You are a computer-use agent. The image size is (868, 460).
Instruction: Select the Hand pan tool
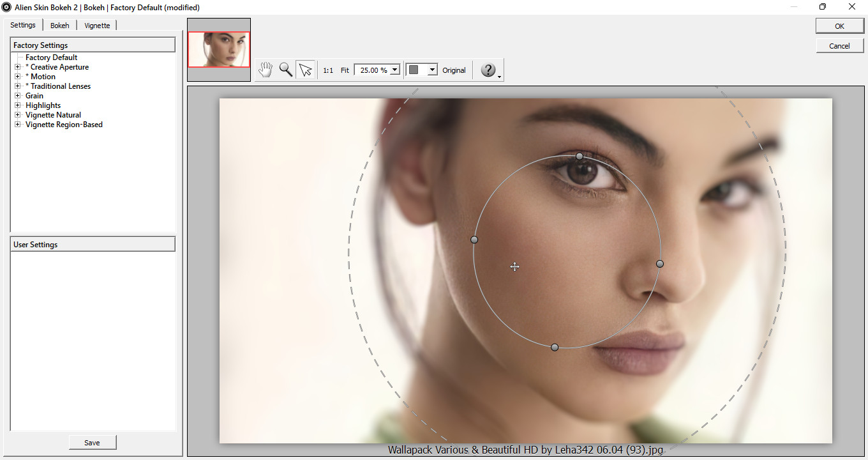pos(266,70)
